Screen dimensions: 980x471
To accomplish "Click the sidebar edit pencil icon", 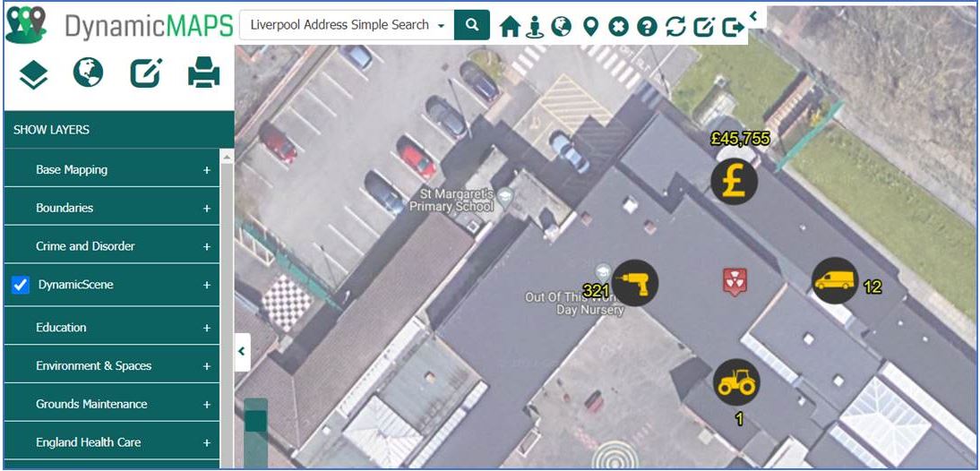I will pos(146,73).
